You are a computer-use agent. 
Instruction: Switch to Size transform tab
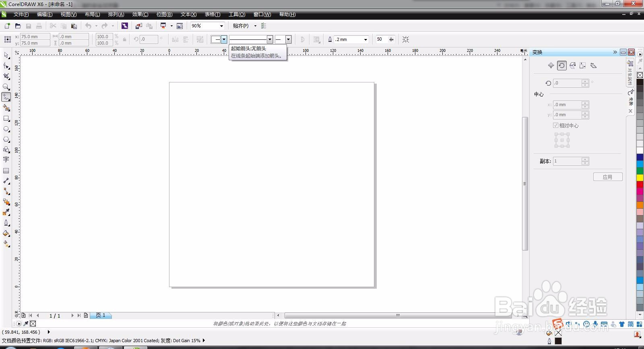coord(583,66)
